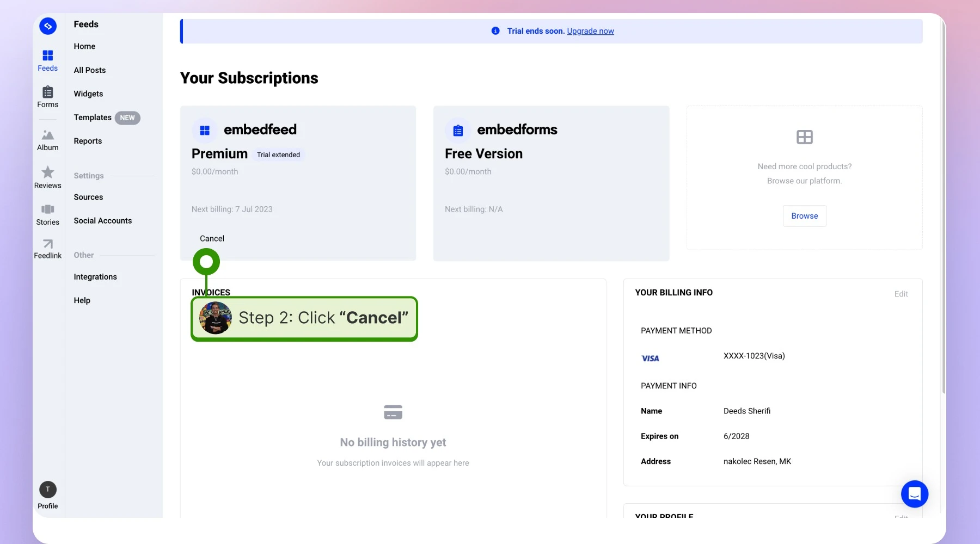Click the expiry date '6/2028'

[x=736, y=436]
